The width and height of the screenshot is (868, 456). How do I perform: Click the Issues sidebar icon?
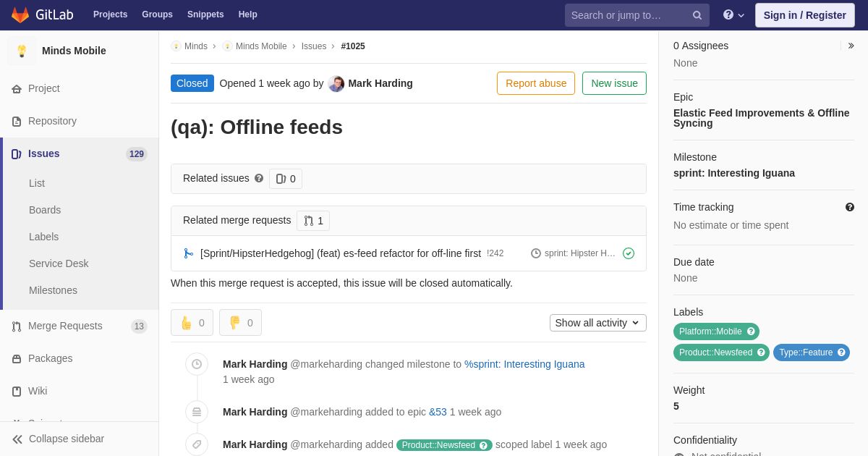(x=17, y=153)
